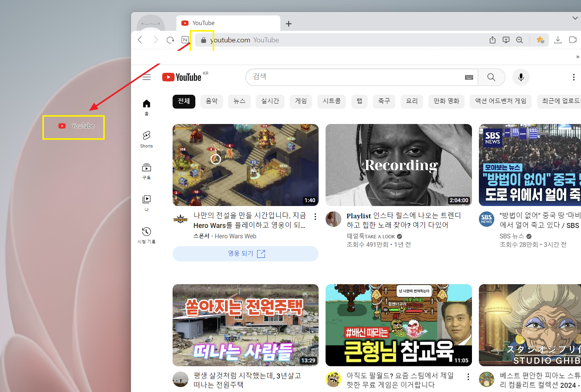
Task: Click the browser back arrow
Action: [140, 40]
